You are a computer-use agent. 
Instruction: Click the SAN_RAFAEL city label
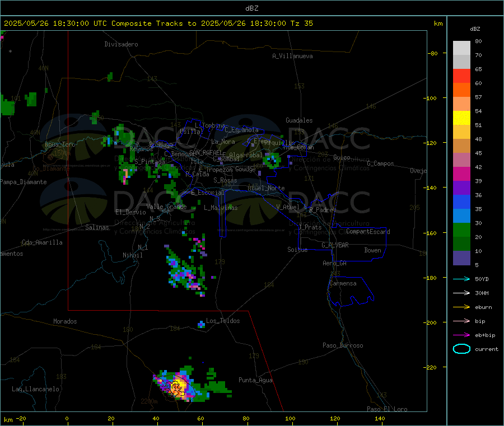pos(206,152)
